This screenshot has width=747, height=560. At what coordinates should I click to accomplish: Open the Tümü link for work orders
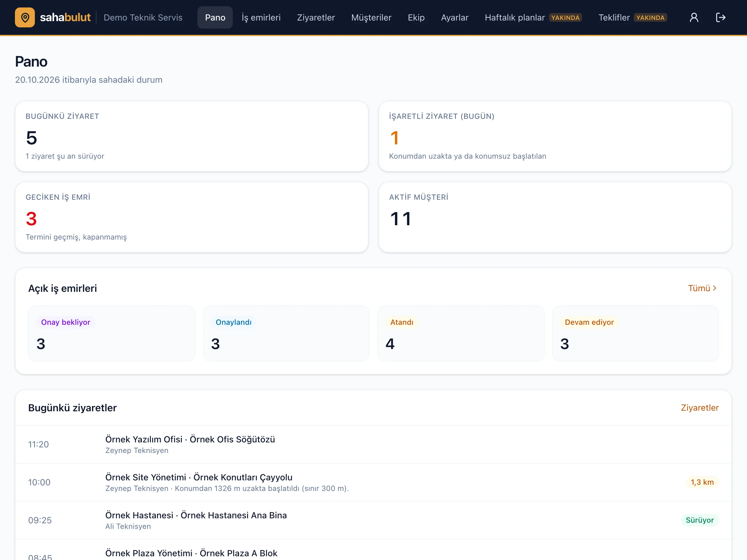[x=702, y=288]
